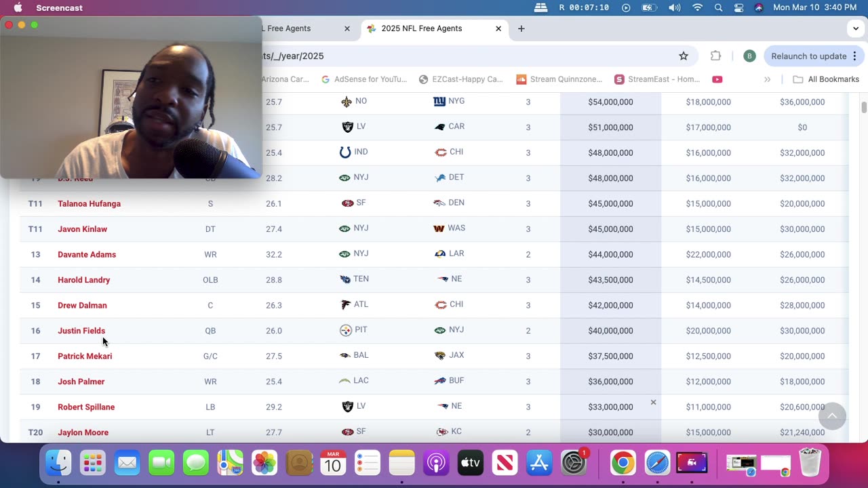Click Relaunch to update button
This screenshot has width=868, height=488.
pyautogui.click(x=814, y=56)
